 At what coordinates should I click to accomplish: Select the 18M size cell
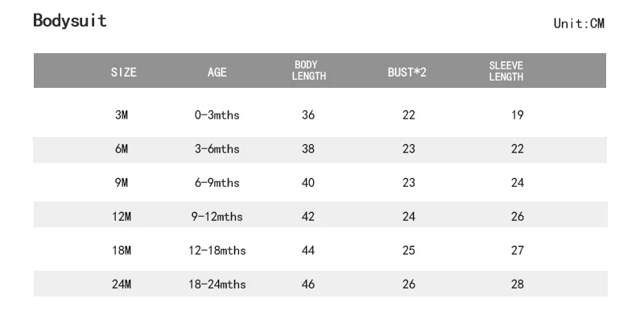[x=122, y=250]
